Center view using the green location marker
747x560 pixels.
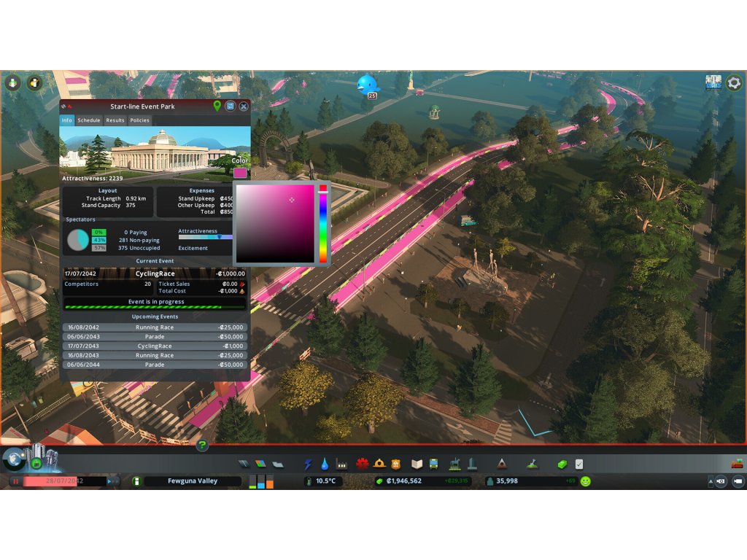coord(217,106)
